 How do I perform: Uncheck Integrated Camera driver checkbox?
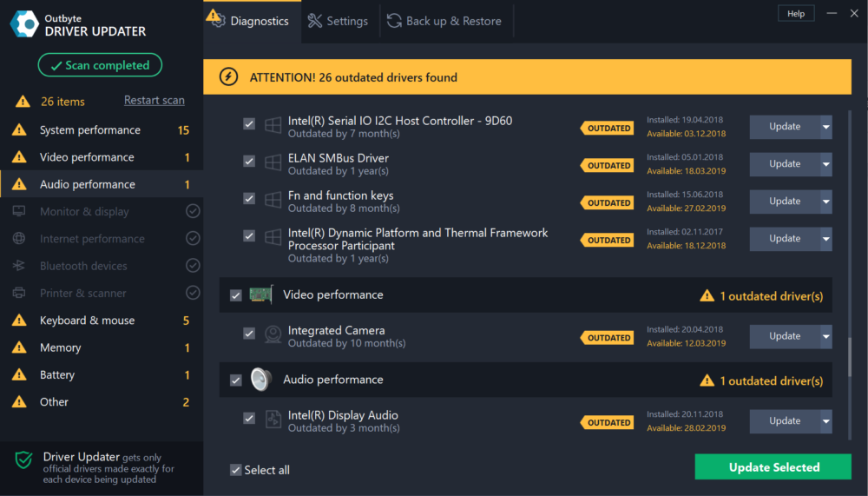pyautogui.click(x=249, y=334)
